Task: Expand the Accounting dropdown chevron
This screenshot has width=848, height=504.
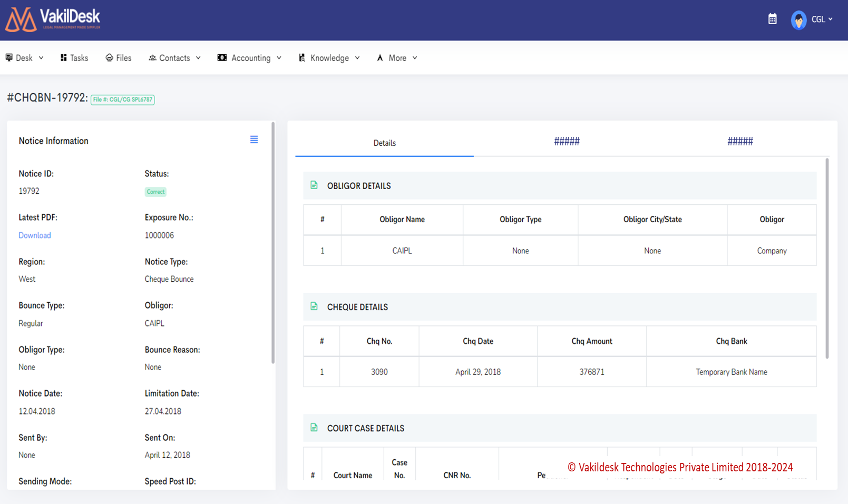Action: click(279, 58)
